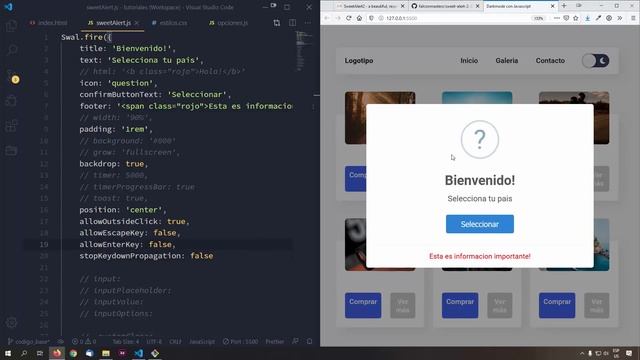
Task: Open page actions ellipsis in the address bar
Action: 556,18
